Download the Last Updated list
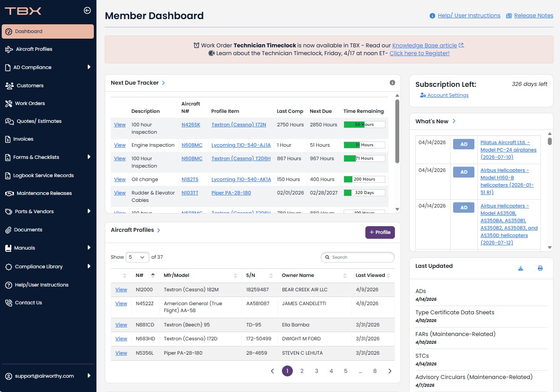This screenshot has height=392, width=560. coord(520,268)
